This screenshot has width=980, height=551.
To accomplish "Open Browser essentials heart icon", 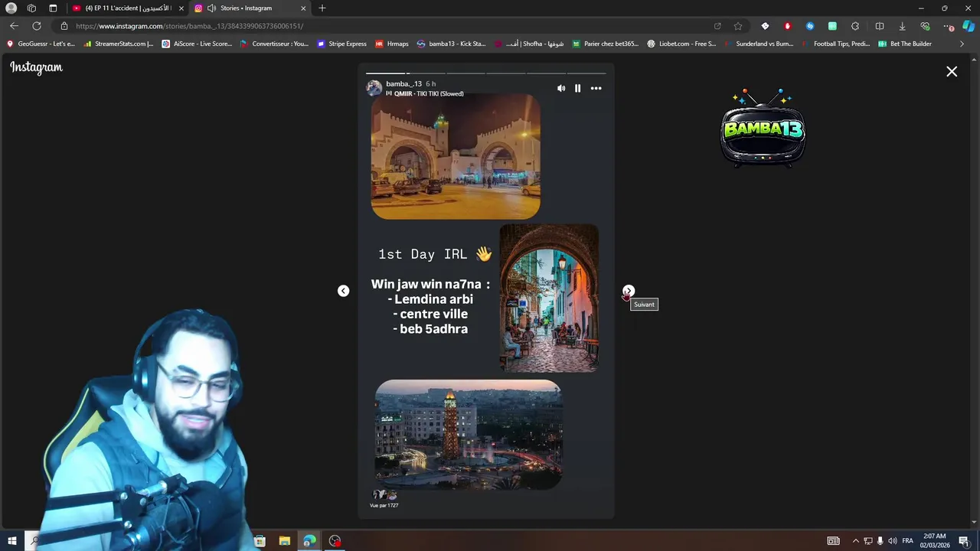I will click(x=925, y=26).
